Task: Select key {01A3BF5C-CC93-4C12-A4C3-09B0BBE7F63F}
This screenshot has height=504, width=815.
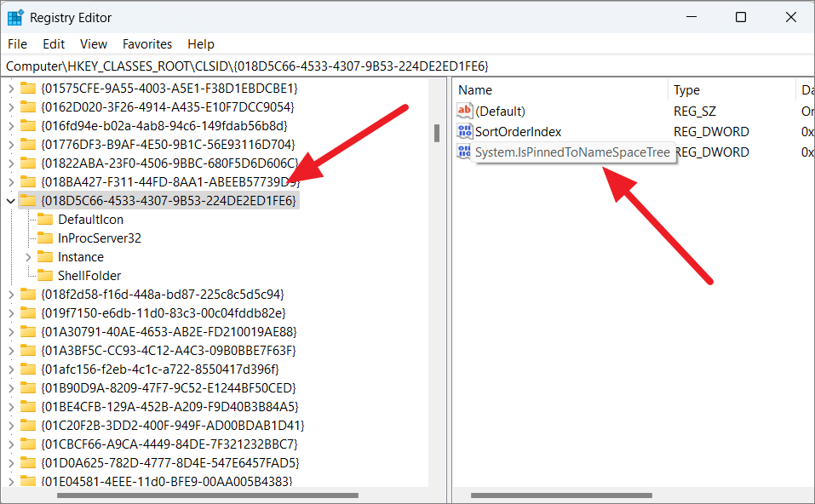Action: [169, 350]
